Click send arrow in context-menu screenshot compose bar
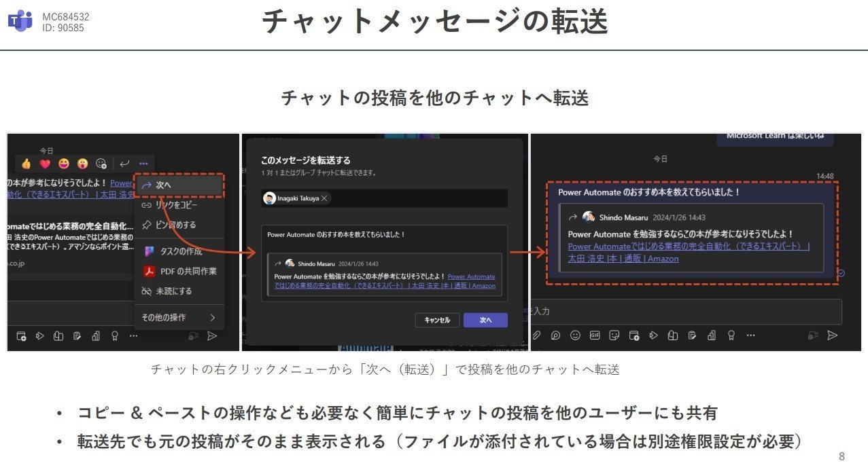 pyautogui.click(x=212, y=335)
